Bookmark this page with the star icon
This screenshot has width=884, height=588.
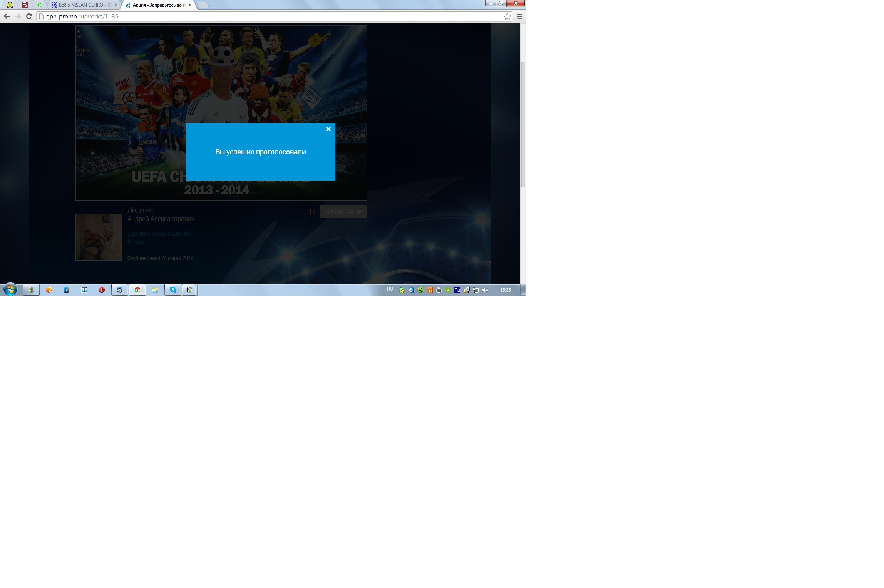click(x=507, y=16)
